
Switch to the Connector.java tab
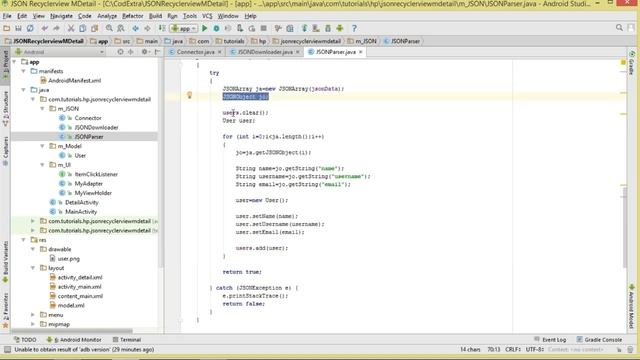[196, 52]
